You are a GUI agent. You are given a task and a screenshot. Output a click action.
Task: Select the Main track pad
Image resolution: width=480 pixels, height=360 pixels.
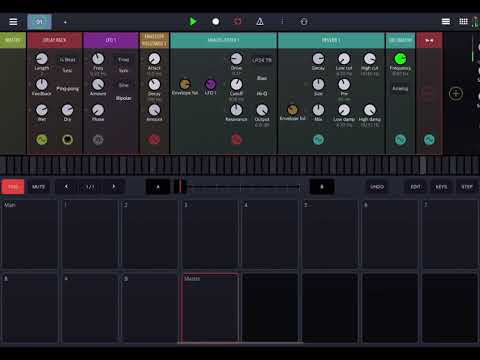(30, 234)
